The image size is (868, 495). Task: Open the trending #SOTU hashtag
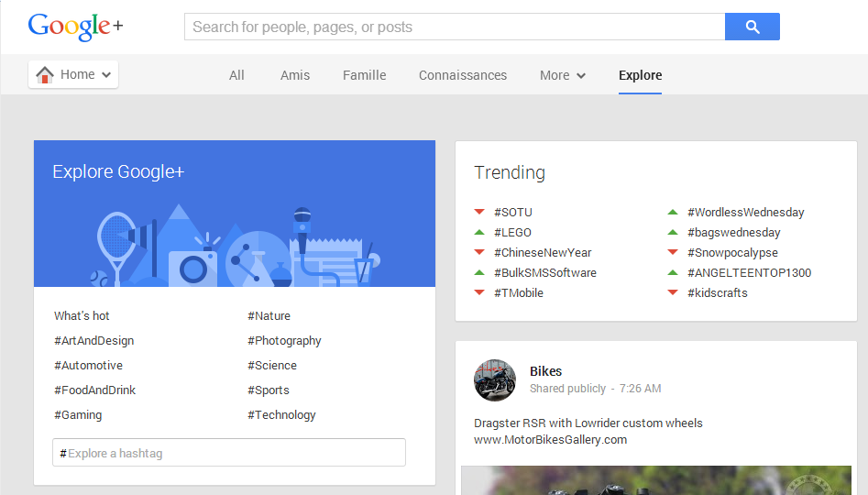(513, 212)
